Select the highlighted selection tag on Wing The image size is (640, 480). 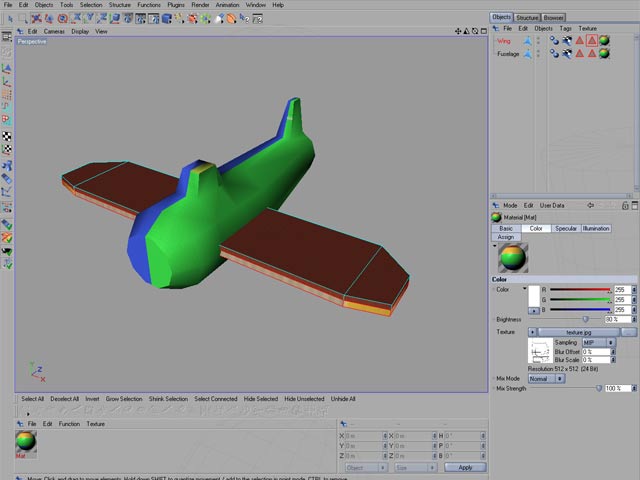592,40
